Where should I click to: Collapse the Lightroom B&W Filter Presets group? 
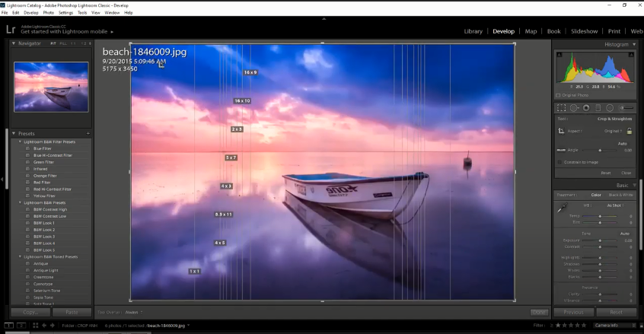tap(20, 142)
